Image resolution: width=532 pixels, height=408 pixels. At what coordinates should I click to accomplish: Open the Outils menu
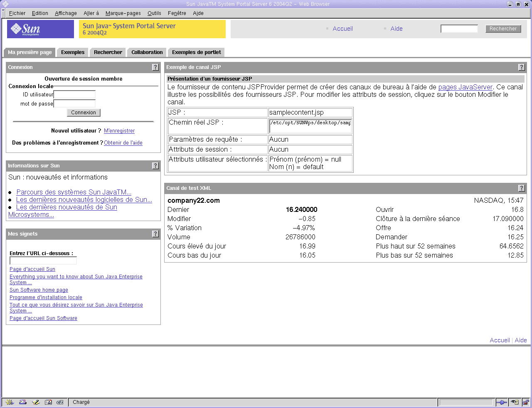click(x=154, y=13)
